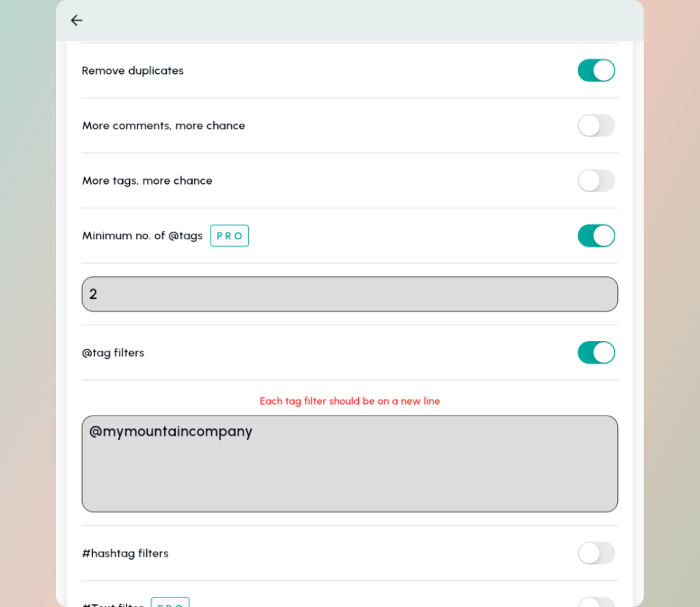Focus the minimum tags number field
Image resolution: width=700 pixels, height=607 pixels.
tap(349, 294)
